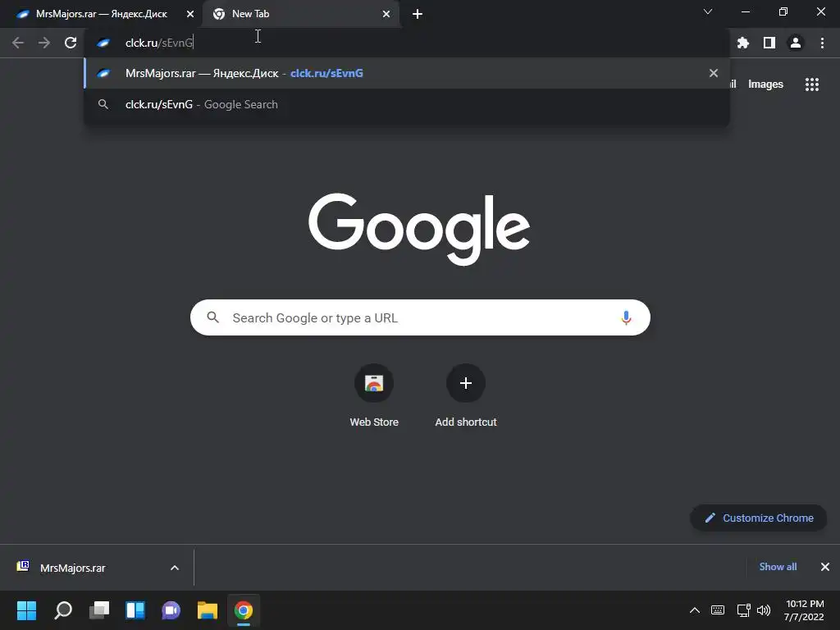
Task: Select the MrsMajors.rar Яндекс.Диск autocomplete suggestion
Action: point(407,73)
